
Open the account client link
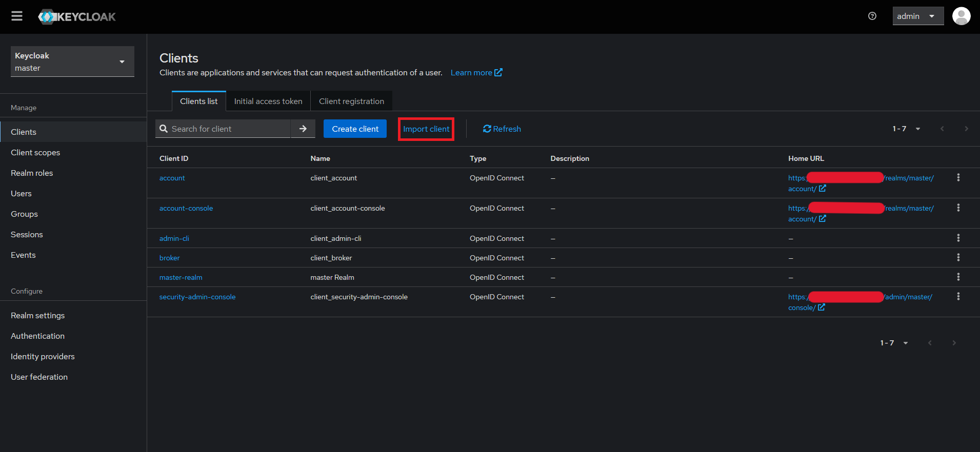(172, 178)
